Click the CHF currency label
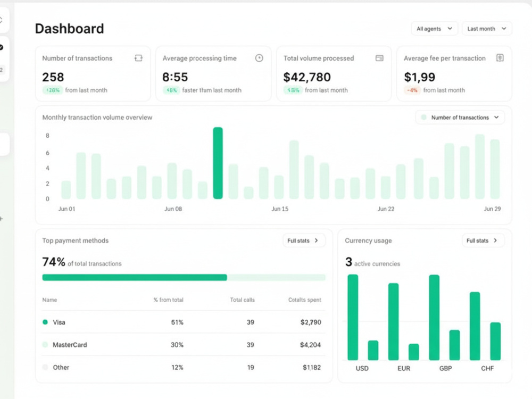This screenshot has width=532, height=399. (x=487, y=369)
